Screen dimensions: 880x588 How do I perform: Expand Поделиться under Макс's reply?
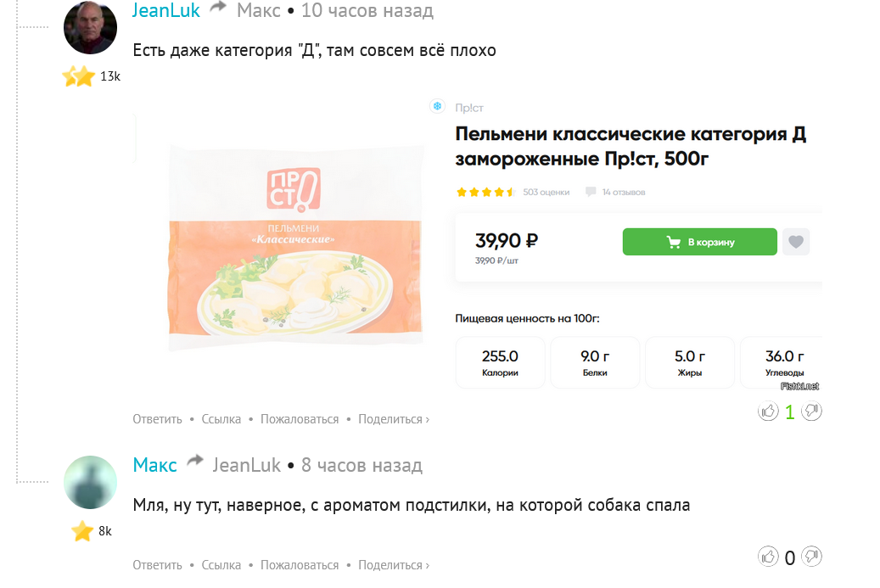tap(393, 565)
